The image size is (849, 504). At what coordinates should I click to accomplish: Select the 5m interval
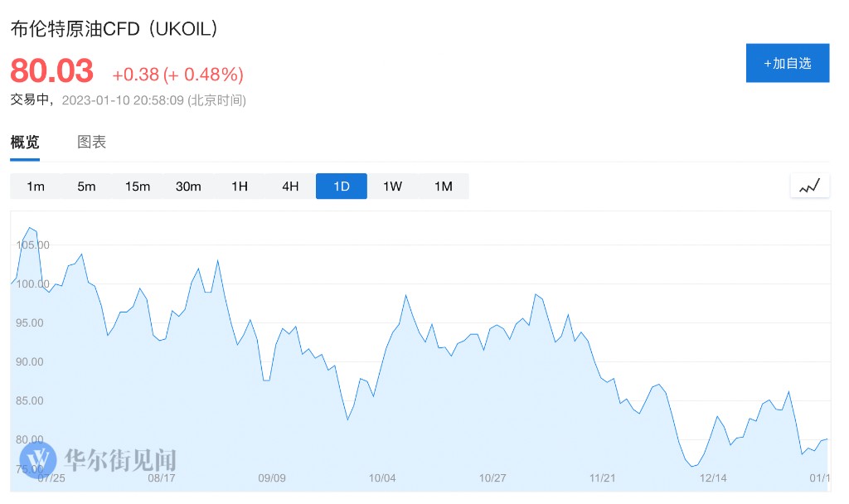point(86,187)
